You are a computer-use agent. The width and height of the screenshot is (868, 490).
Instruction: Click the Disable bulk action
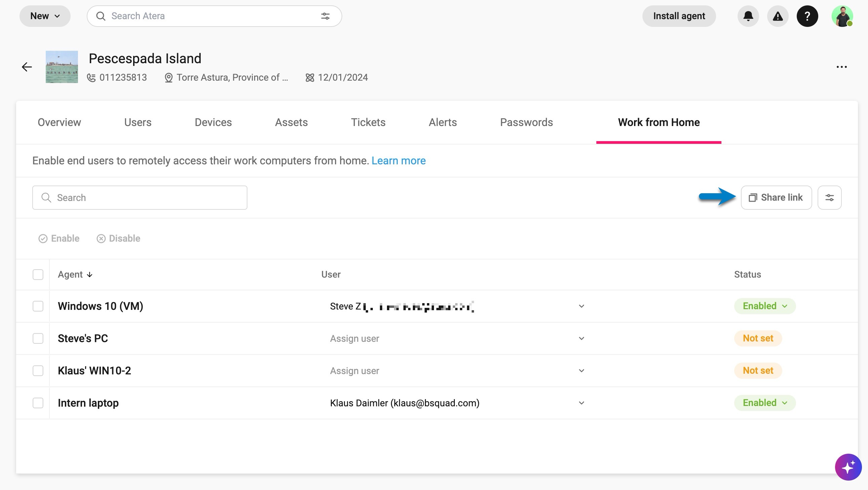[x=119, y=238]
